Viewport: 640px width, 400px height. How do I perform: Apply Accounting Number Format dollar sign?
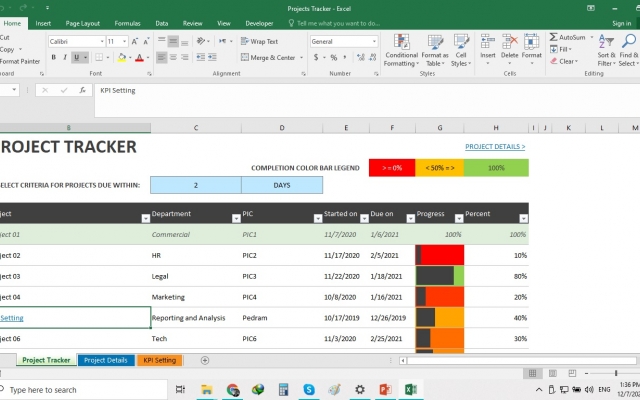click(316, 58)
